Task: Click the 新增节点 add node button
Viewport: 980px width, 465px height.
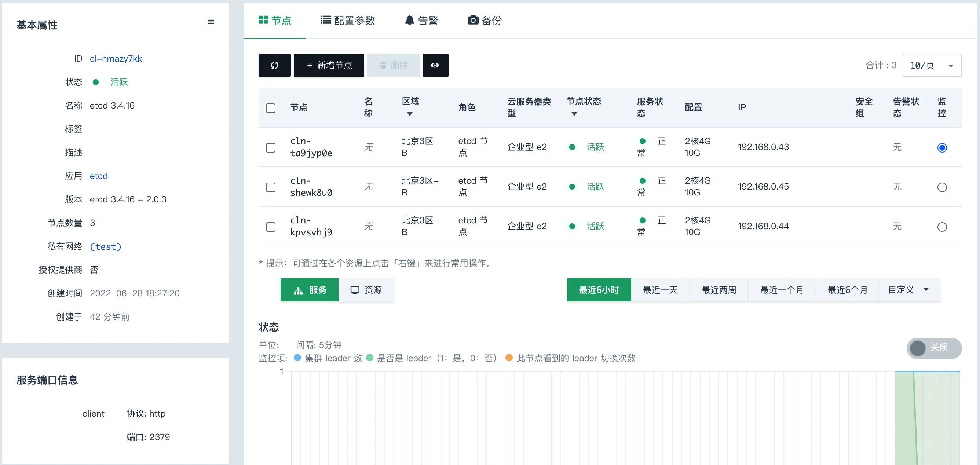Action: [x=329, y=65]
